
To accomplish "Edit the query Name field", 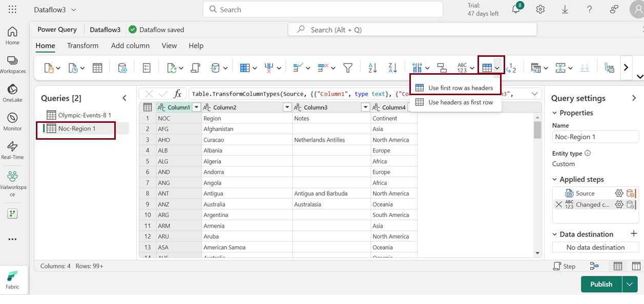I will [x=595, y=137].
